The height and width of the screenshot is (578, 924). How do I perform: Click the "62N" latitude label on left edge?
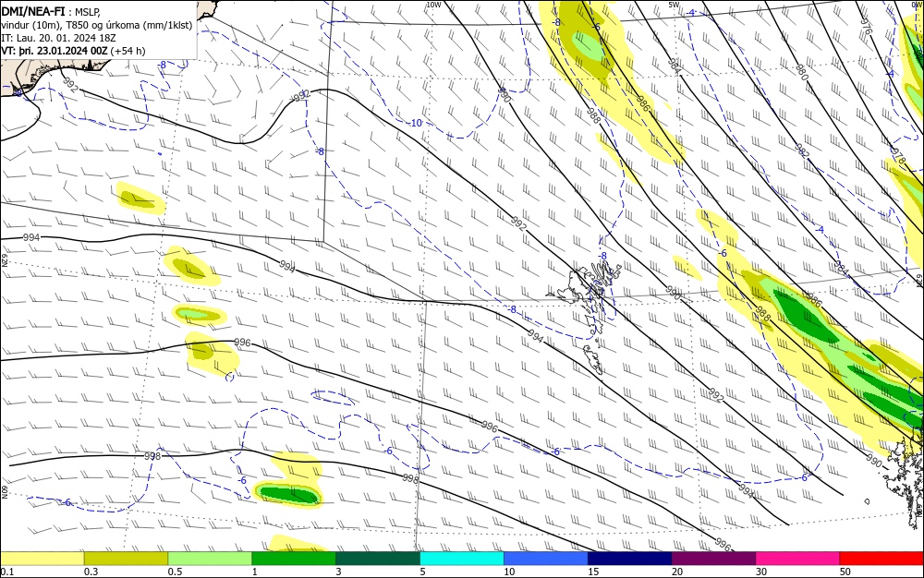tap(4, 259)
